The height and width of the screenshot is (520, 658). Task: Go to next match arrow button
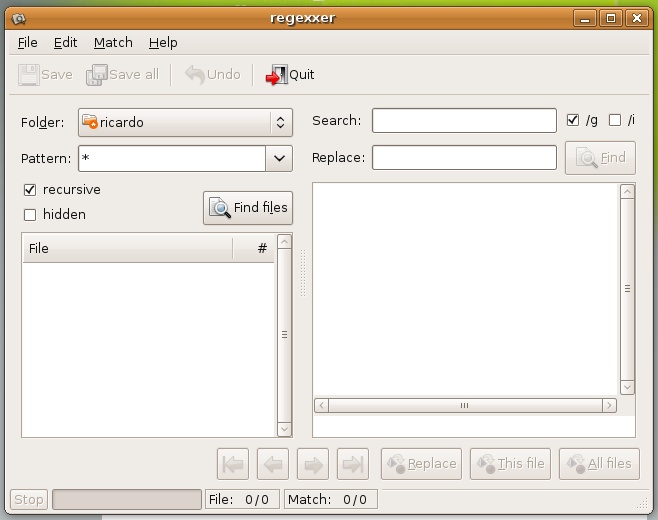point(313,464)
